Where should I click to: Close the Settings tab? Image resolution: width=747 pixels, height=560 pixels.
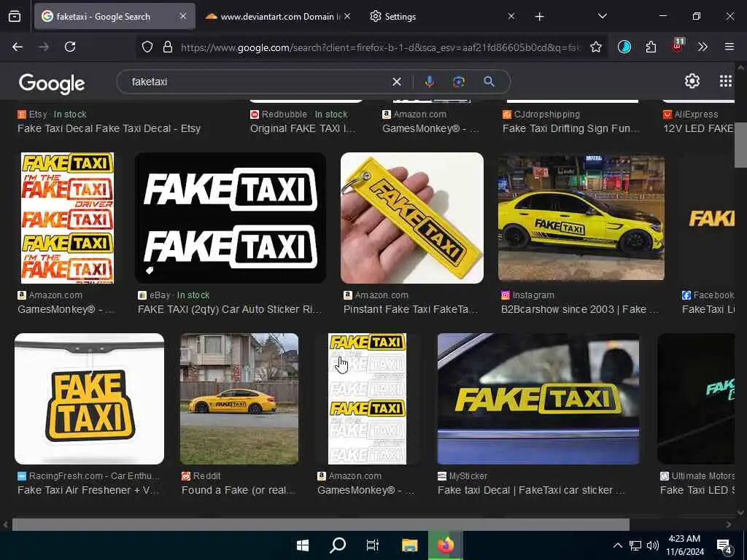[511, 16]
